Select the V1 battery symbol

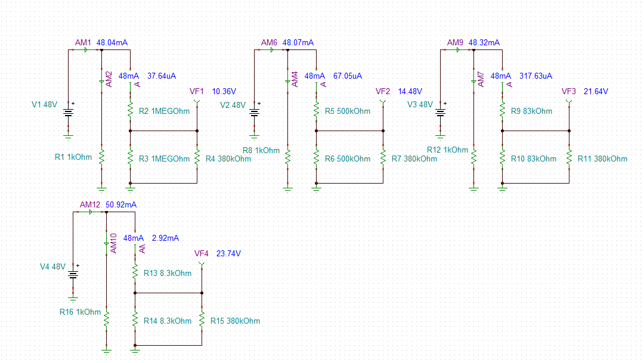(68, 112)
